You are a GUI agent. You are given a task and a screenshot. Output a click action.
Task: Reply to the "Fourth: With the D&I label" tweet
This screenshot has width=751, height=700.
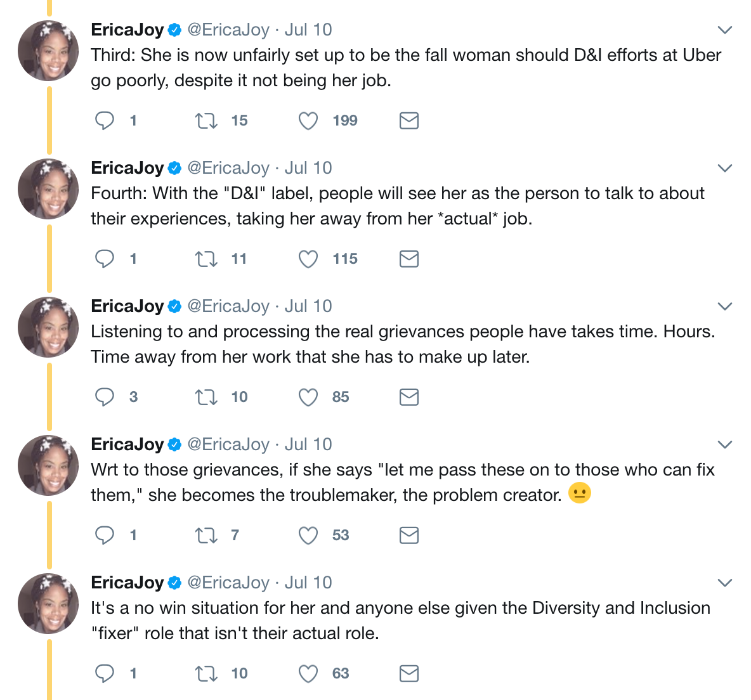pyautogui.click(x=105, y=259)
